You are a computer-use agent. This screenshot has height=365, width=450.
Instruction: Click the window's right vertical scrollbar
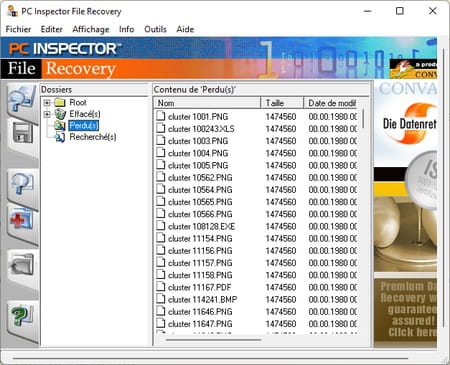pos(443,188)
